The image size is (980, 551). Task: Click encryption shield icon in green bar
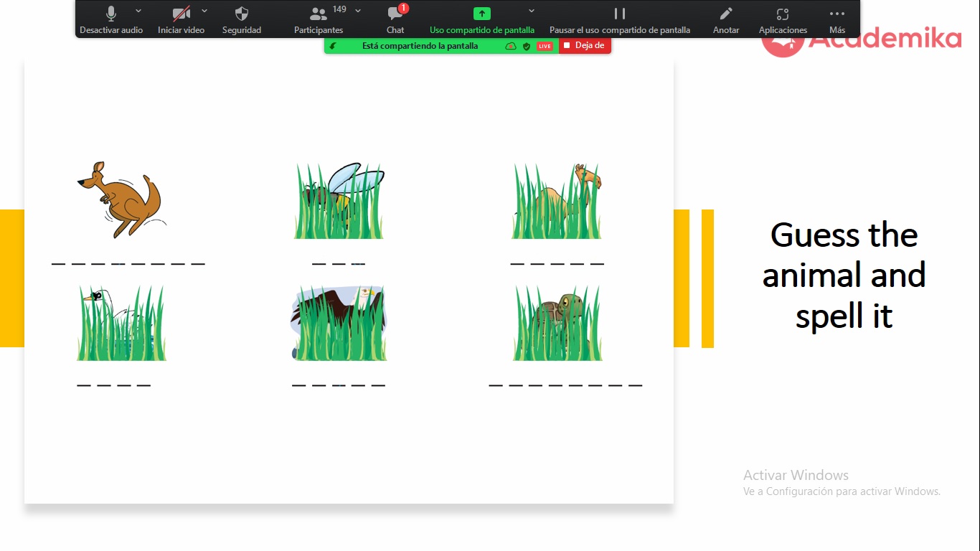pos(527,46)
